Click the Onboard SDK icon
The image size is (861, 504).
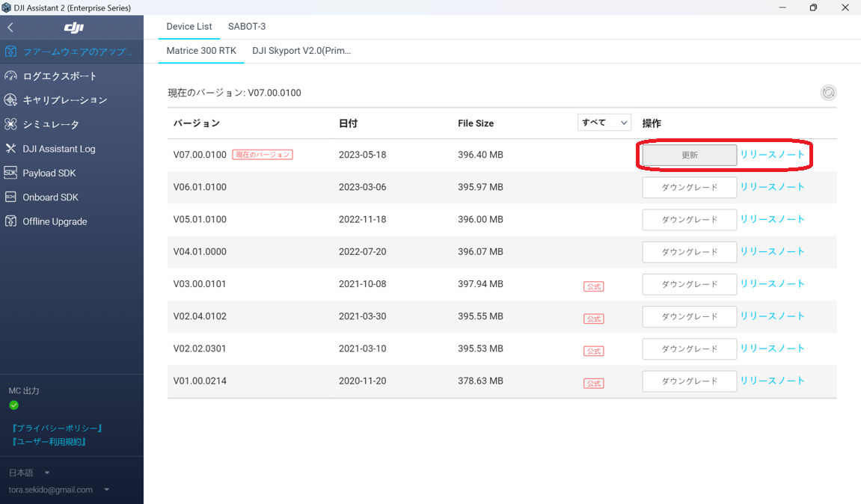tap(10, 197)
